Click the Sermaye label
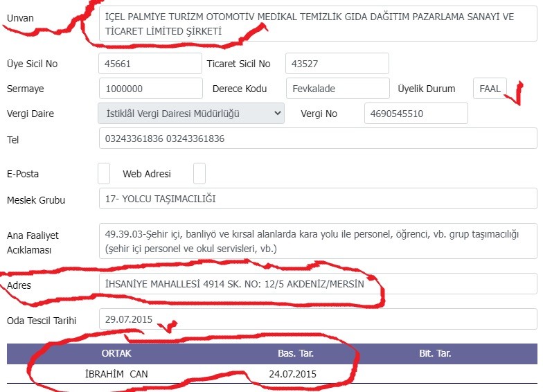 click(25, 89)
